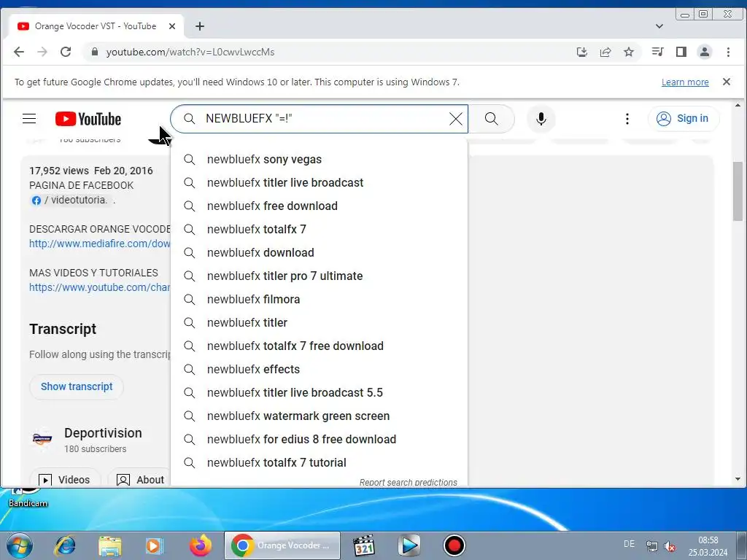Pick the newbluefx effects suggestion
The image size is (747, 560).
(x=320, y=370)
